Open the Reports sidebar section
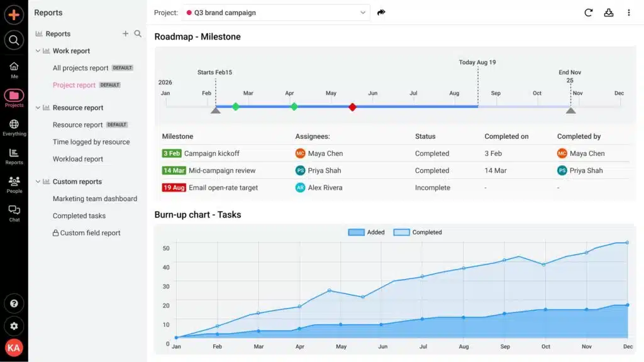This screenshot has height=362, width=644. pos(14,156)
